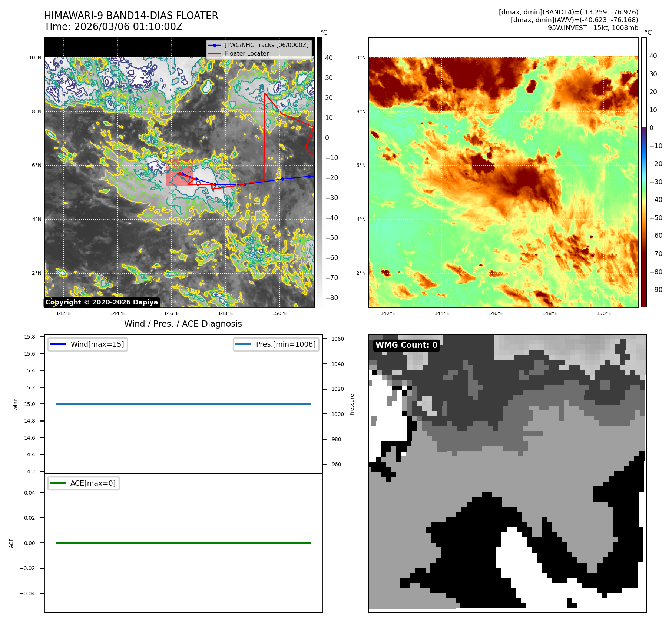Click the Pressure axis label
Screen dimensions: 672x626
352,404
